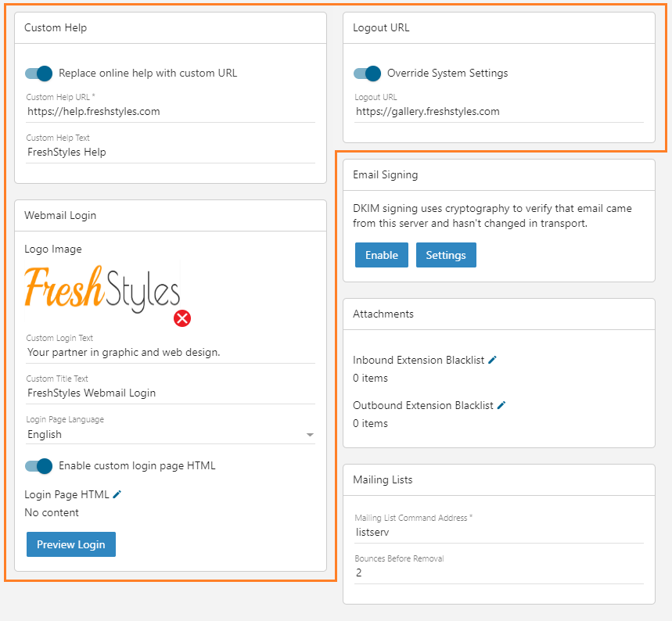The height and width of the screenshot is (621, 672).
Task: Click the Custom Login Text field
Action: [x=171, y=352]
